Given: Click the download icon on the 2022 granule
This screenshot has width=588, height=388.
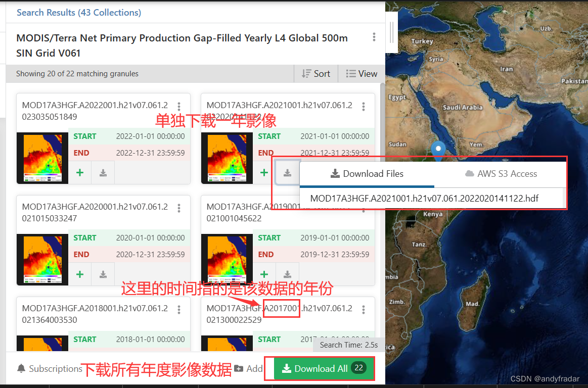Looking at the screenshot, I should tap(103, 172).
